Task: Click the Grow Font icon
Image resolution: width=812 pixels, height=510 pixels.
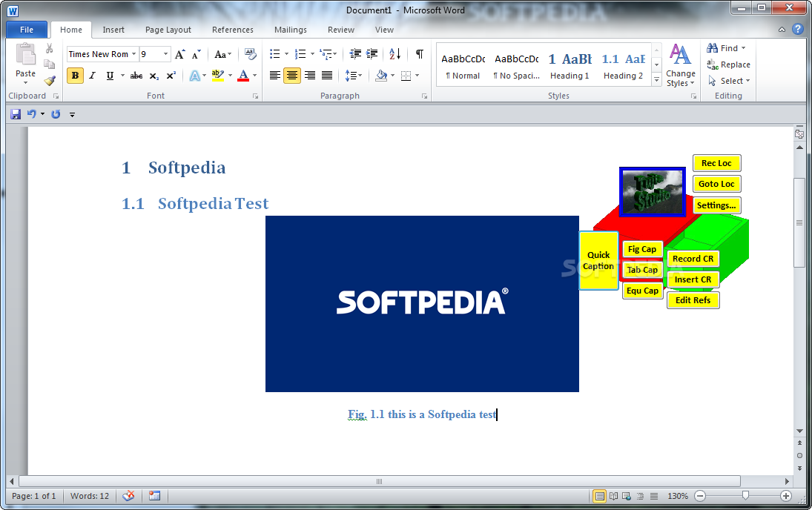Action: (x=179, y=54)
